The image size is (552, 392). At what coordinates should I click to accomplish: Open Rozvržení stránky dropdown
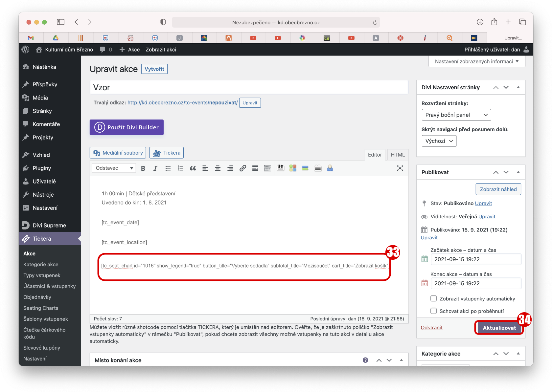tap(456, 115)
